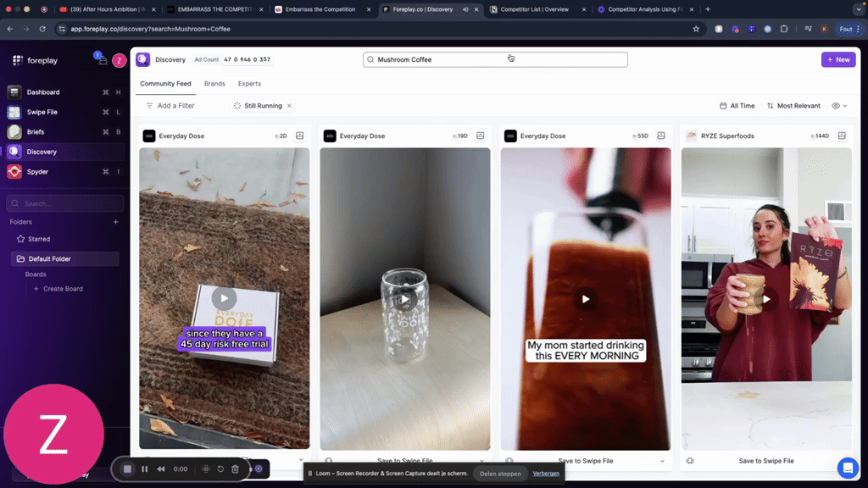Click the Mushroom Coffee search field
This screenshot has width=868, height=488.
[x=495, y=59]
